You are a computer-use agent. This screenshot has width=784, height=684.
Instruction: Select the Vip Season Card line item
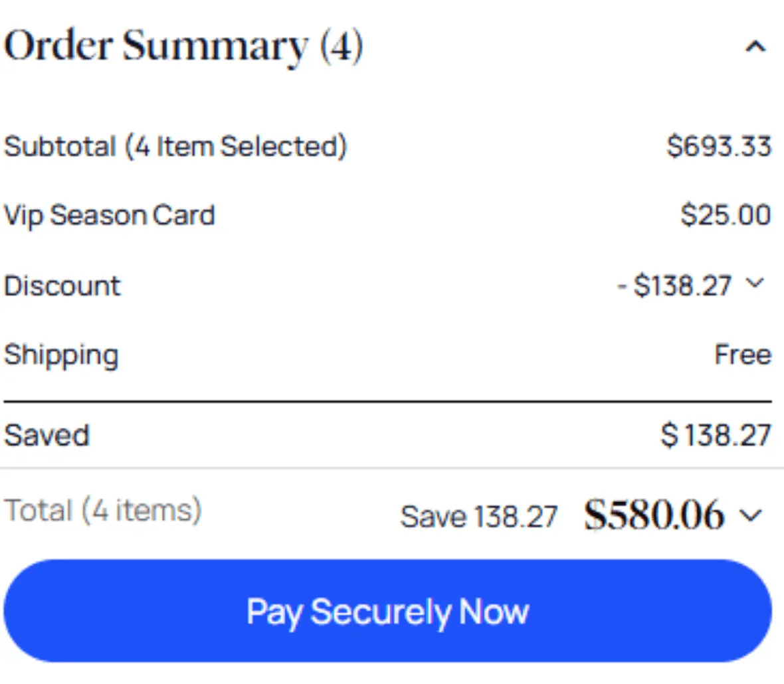[x=109, y=214]
